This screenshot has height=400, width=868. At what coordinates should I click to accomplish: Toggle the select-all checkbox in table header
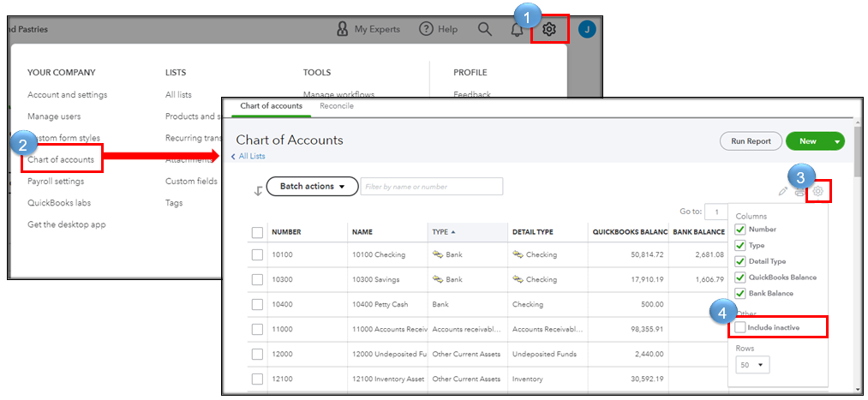(257, 232)
